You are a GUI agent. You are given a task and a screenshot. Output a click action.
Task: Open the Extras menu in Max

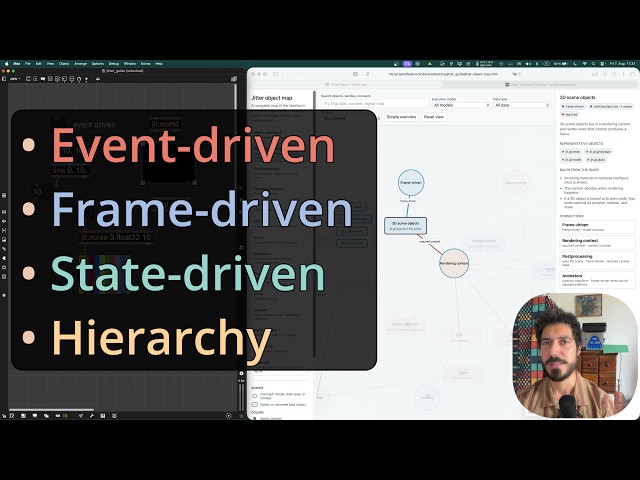[x=146, y=64]
